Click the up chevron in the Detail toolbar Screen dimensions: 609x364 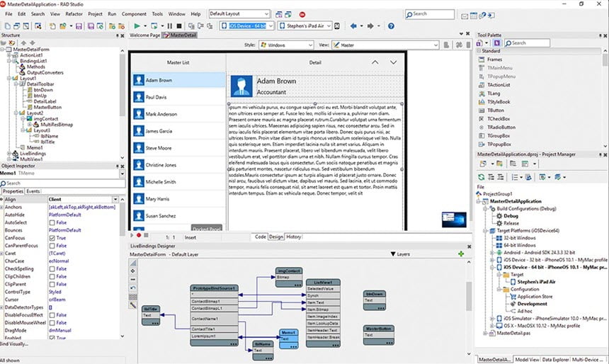click(x=375, y=62)
